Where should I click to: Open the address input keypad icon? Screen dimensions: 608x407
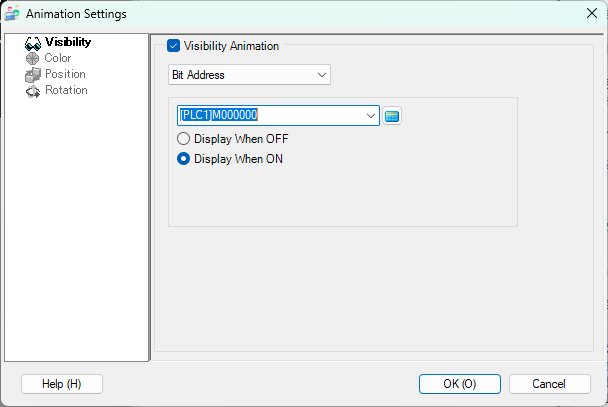click(x=392, y=116)
